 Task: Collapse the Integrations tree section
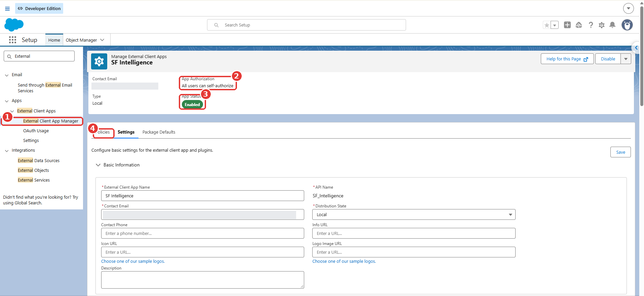7,151
